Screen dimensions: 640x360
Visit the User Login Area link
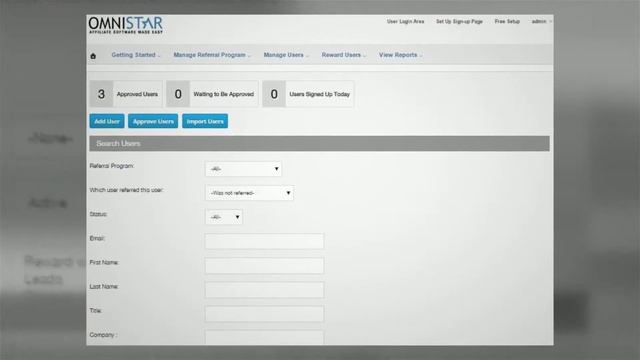pos(405,21)
